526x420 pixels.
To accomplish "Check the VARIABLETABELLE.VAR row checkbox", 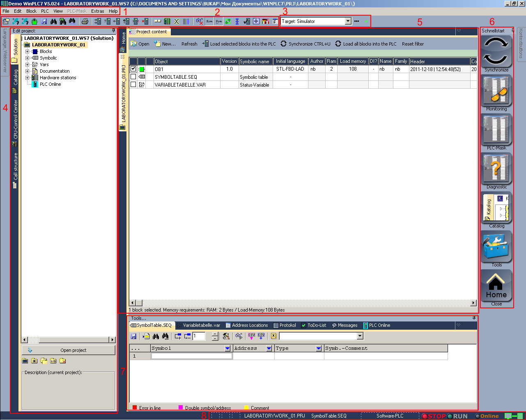I will (133, 85).
